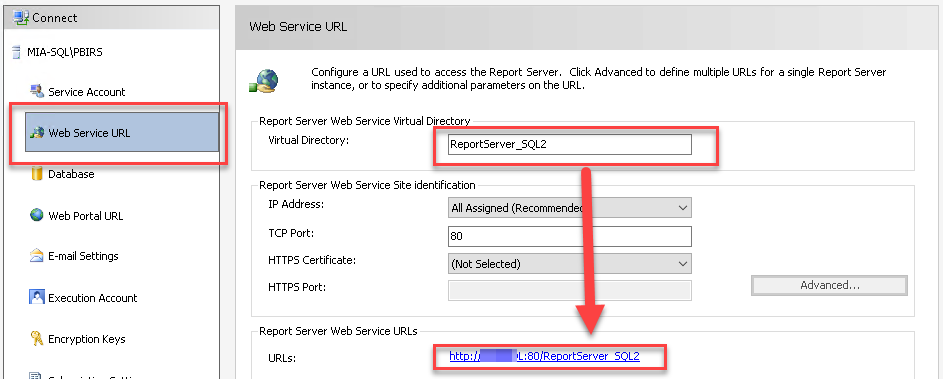Click Report Server Web Service Virtual Directory heading
943x379 pixels.
[364, 121]
